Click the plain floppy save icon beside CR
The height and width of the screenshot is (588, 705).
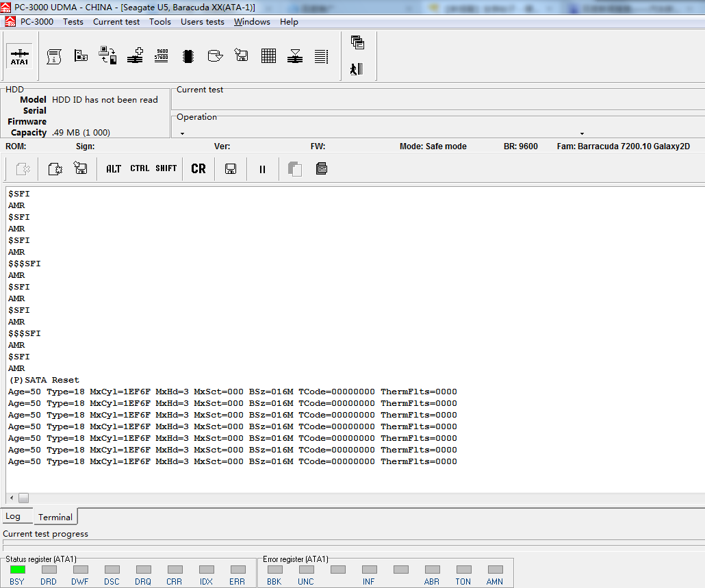tap(231, 169)
